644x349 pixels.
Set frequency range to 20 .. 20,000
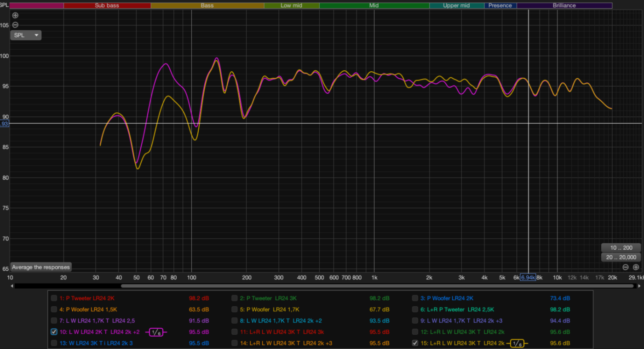point(621,257)
